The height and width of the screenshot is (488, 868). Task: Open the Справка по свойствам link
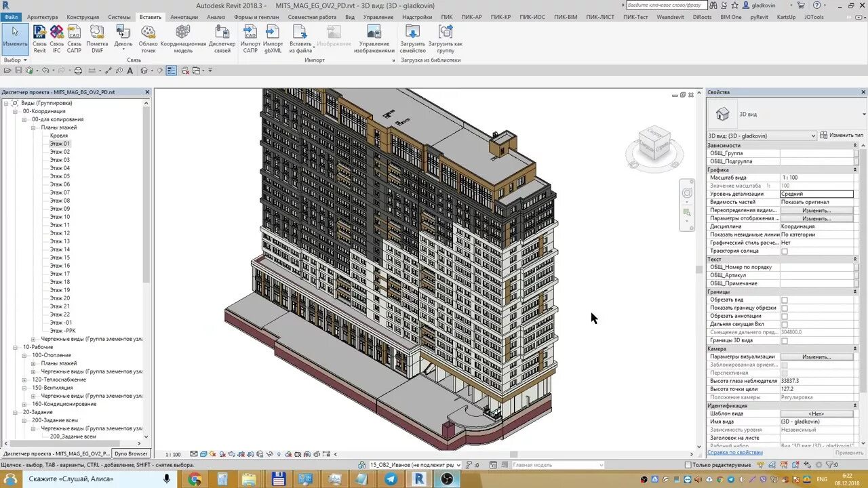click(x=735, y=453)
